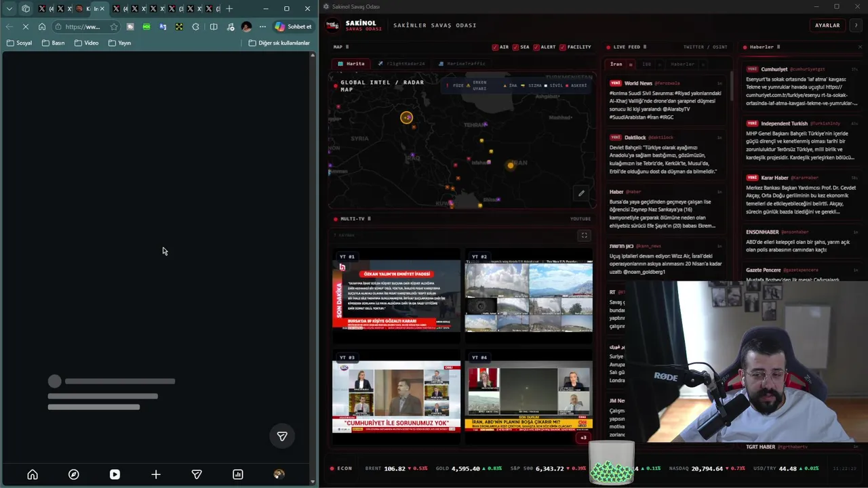The width and height of the screenshot is (868, 488).
Task: Click the floating send message button
Action: click(282, 436)
